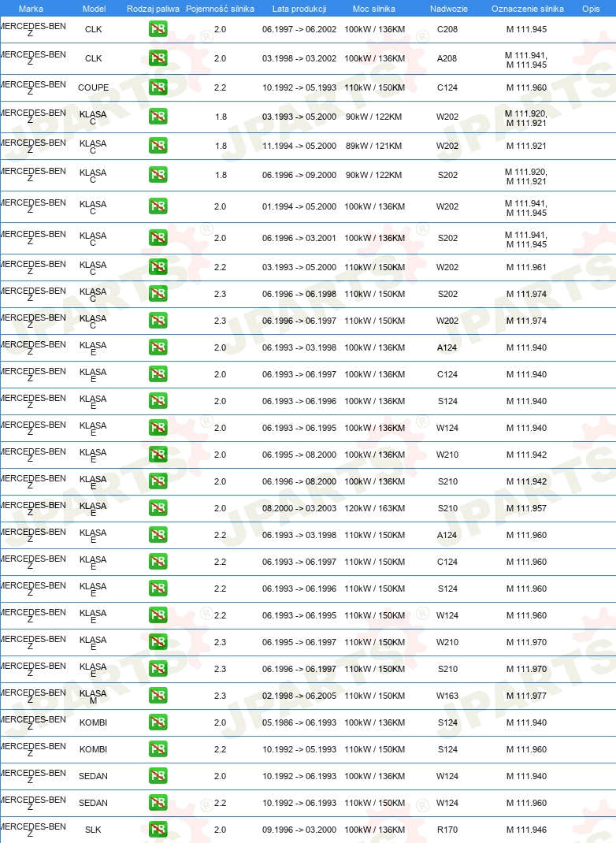Image resolution: width=616 pixels, height=843 pixels.
Task: Click the fuel icon in the 06.1996 -> 08.2000 row
Action: pyautogui.click(x=158, y=481)
